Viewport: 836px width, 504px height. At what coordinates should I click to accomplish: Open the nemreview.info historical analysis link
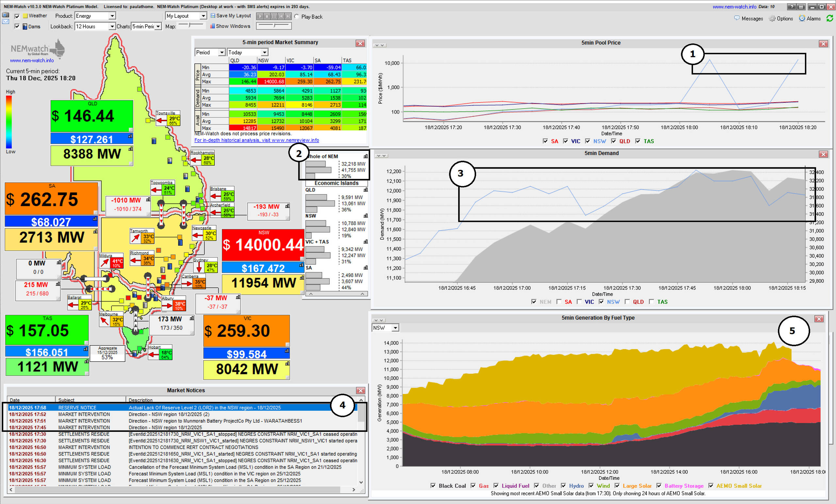point(256,140)
